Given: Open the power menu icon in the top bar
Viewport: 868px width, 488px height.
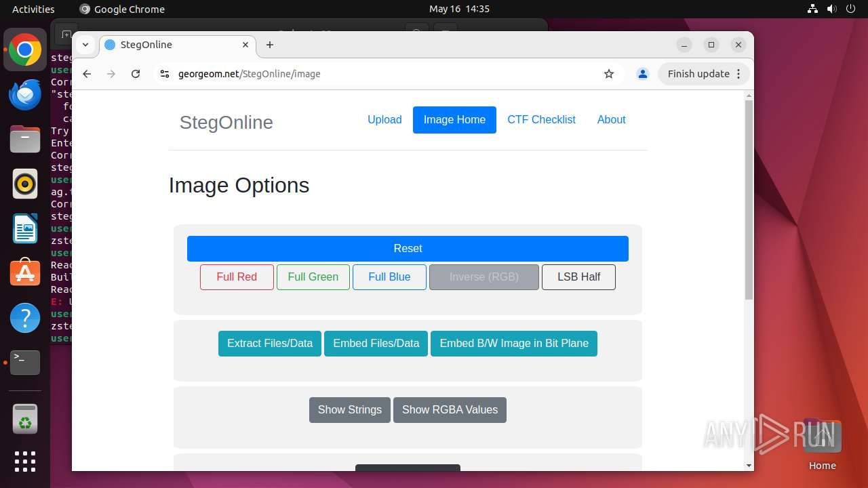Looking at the screenshot, I should tap(851, 9).
